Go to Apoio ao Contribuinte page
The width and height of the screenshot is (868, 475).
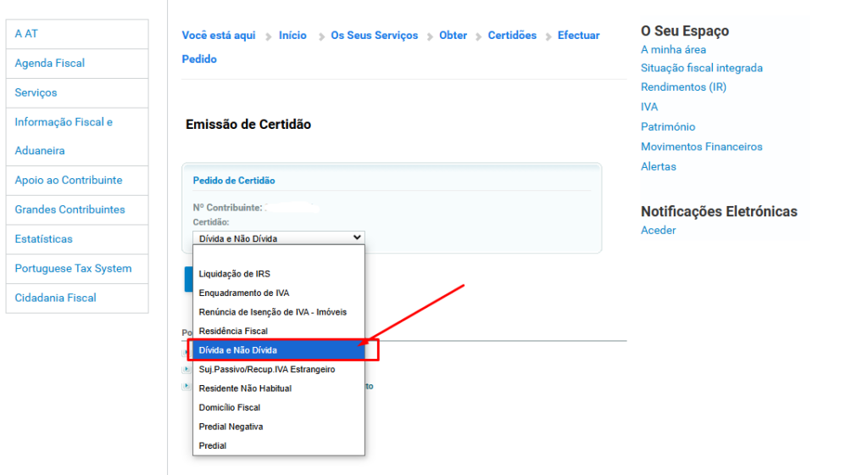pos(69,181)
